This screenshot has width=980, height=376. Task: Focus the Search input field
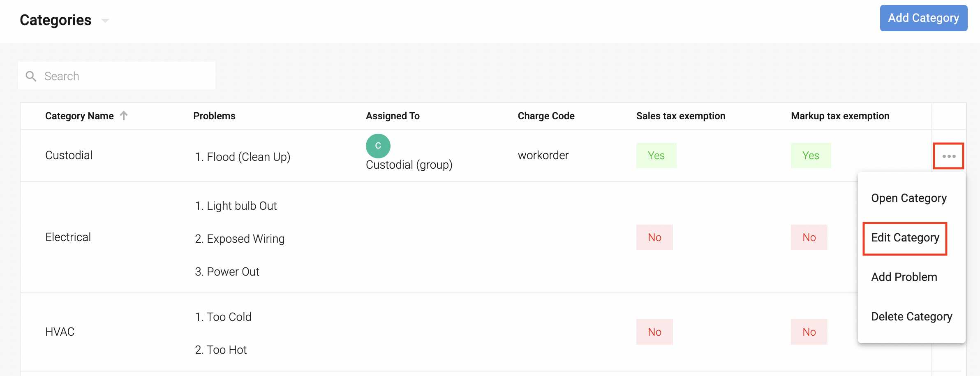123,76
